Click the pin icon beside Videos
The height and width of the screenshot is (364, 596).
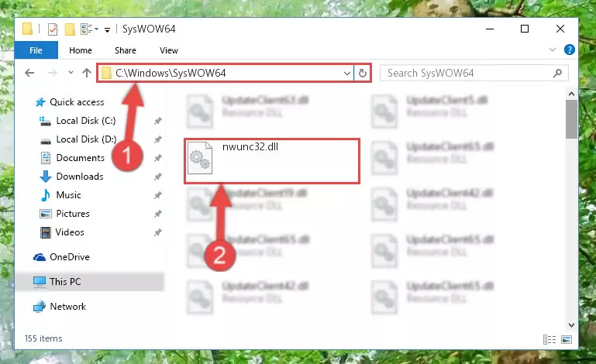pyautogui.click(x=158, y=232)
